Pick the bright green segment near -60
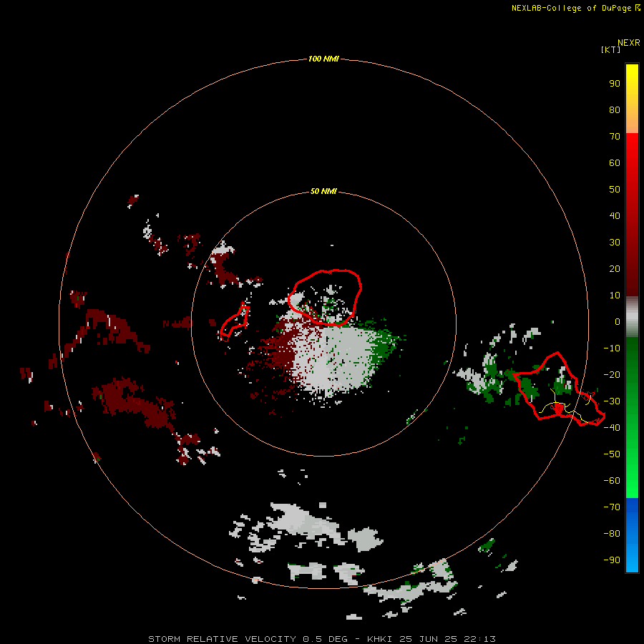The width and height of the screenshot is (644, 644). tap(632, 481)
